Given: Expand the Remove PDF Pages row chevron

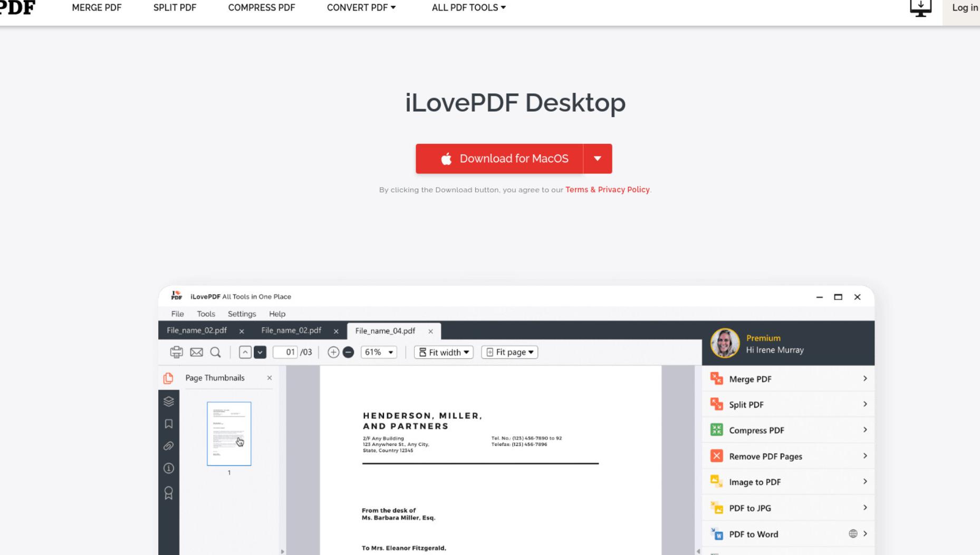Looking at the screenshot, I should pos(865,456).
